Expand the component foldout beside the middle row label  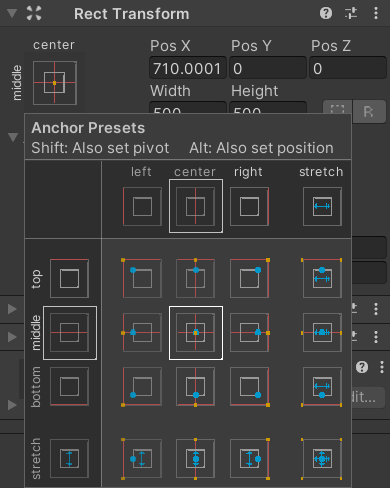(x=12, y=337)
